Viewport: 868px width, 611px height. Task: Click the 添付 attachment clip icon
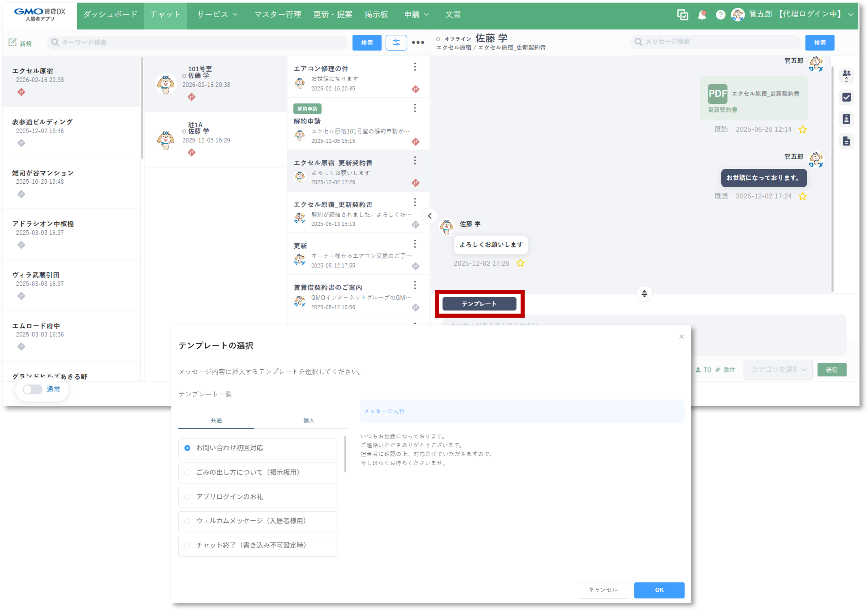click(725, 370)
